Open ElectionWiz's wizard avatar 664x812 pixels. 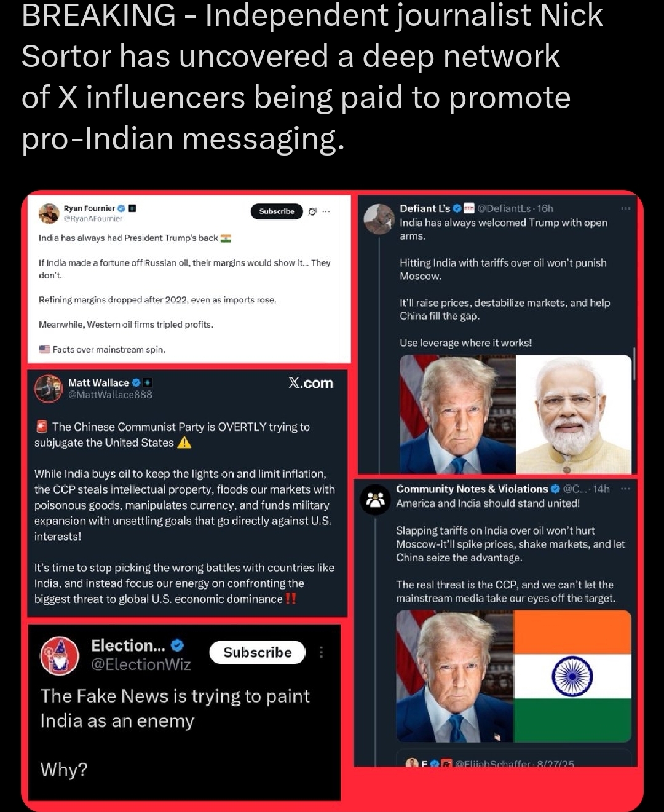tap(60, 656)
